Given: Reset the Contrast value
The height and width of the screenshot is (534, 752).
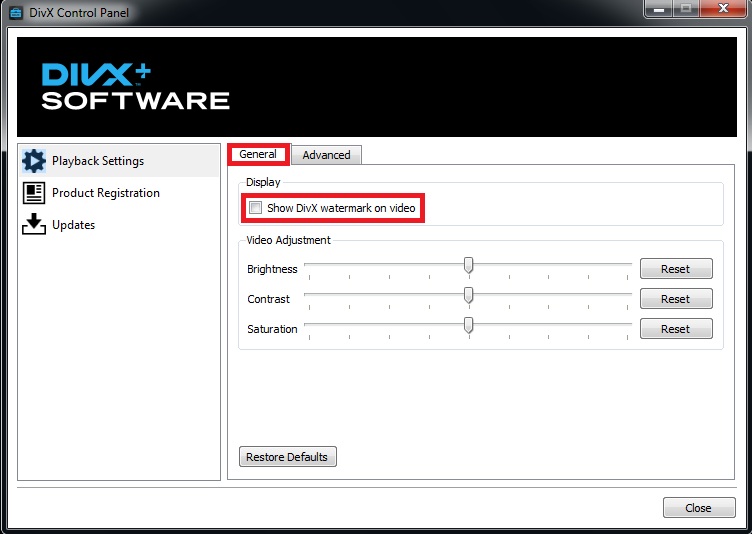Looking at the screenshot, I should pyautogui.click(x=676, y=299).
